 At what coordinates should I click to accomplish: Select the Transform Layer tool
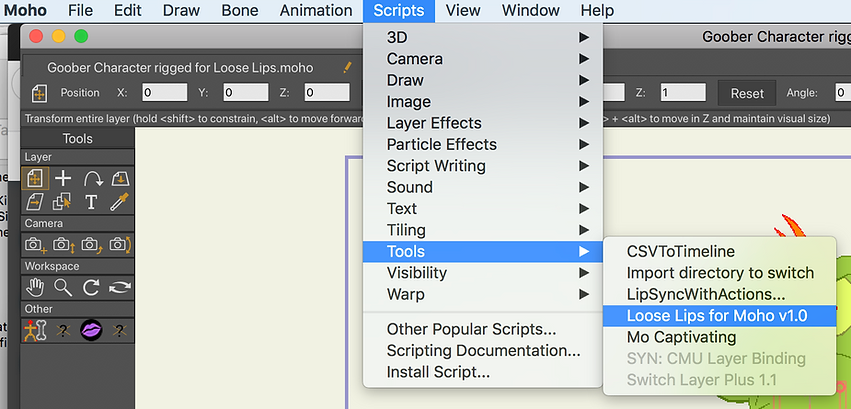coord(35,178)
